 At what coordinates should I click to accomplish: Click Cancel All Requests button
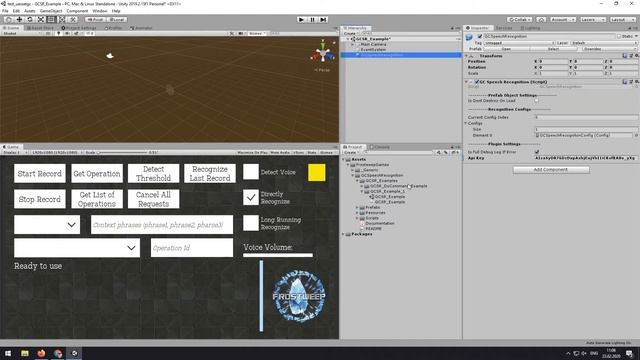coord(153,199)
